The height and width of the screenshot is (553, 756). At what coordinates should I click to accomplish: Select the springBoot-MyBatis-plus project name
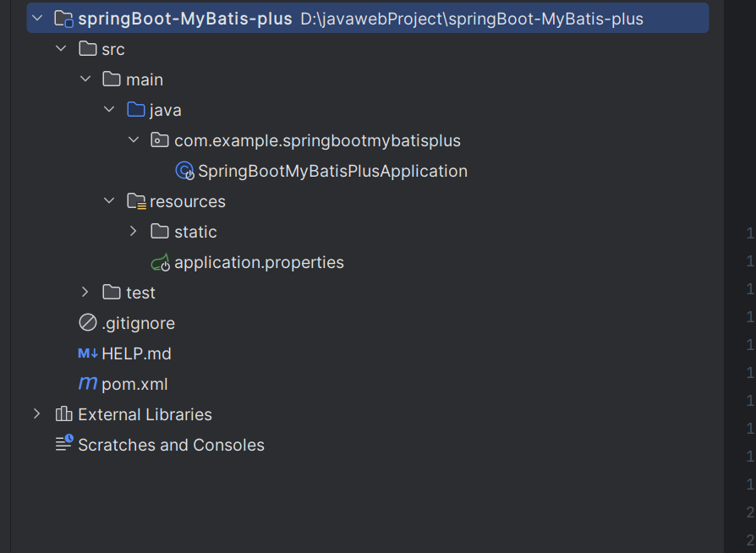[x=185, y=19]
